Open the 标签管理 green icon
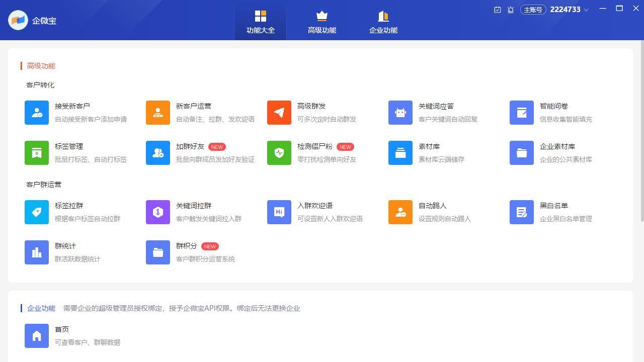644x362 pixels. pos(37,153)
